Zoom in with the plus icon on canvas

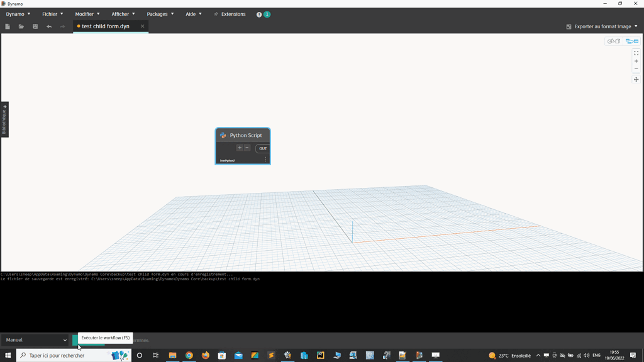pos(636,61)
